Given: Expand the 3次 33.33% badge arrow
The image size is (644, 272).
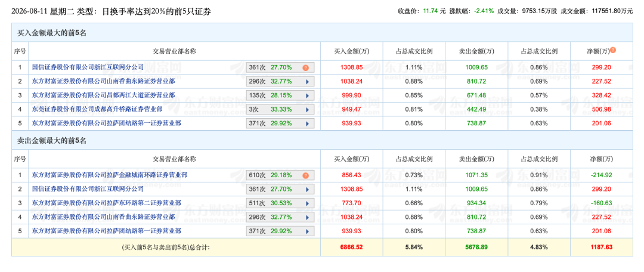Looking at the screenshot, I should (x=307, y=110).
